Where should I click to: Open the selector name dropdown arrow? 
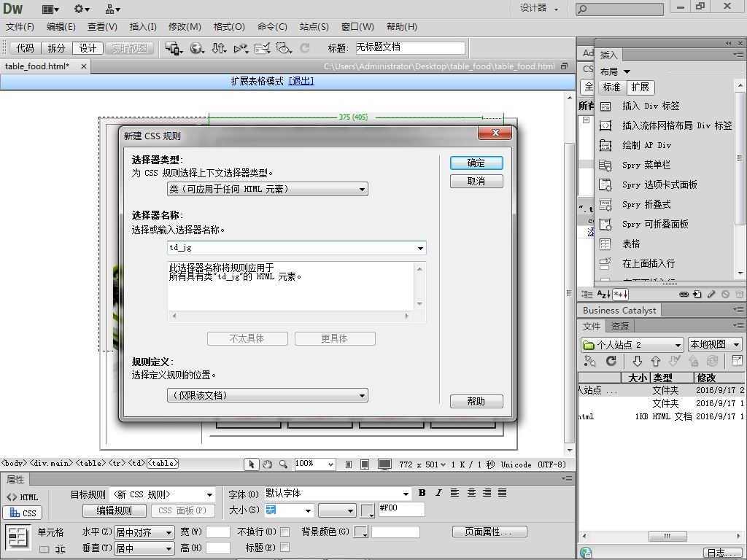pos(420,248)
